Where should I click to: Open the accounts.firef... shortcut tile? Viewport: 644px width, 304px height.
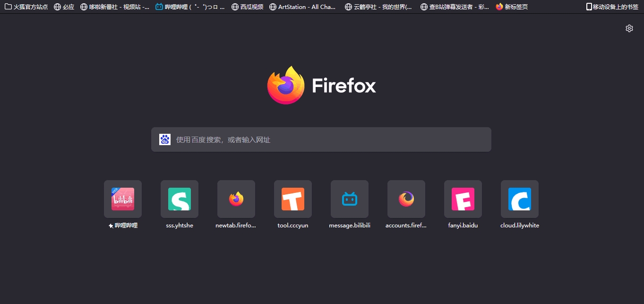[406, 199]
